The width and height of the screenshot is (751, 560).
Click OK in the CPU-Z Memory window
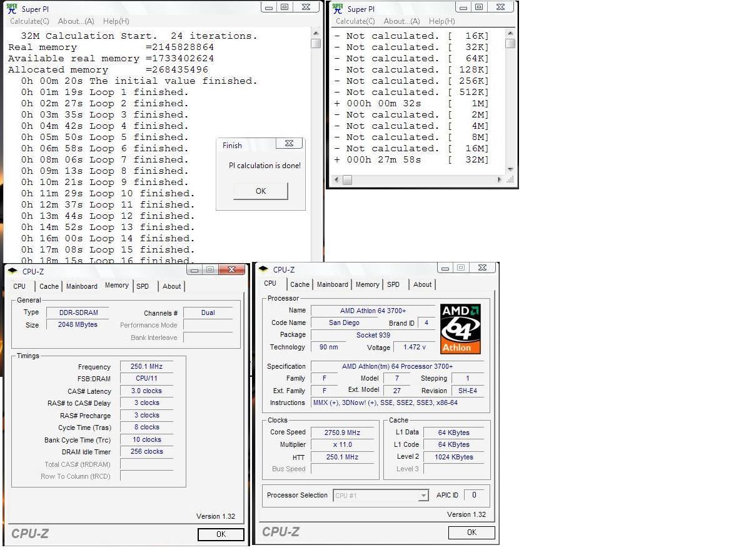[x=221, y=534]
